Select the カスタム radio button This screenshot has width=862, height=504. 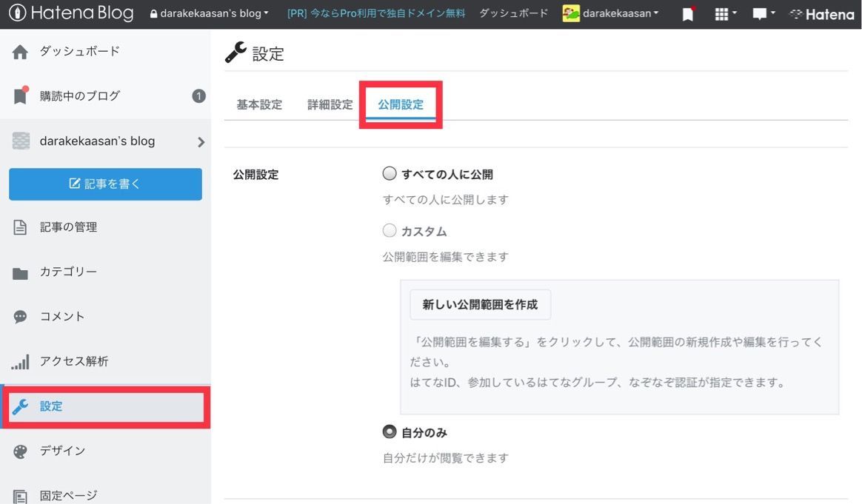390,230
